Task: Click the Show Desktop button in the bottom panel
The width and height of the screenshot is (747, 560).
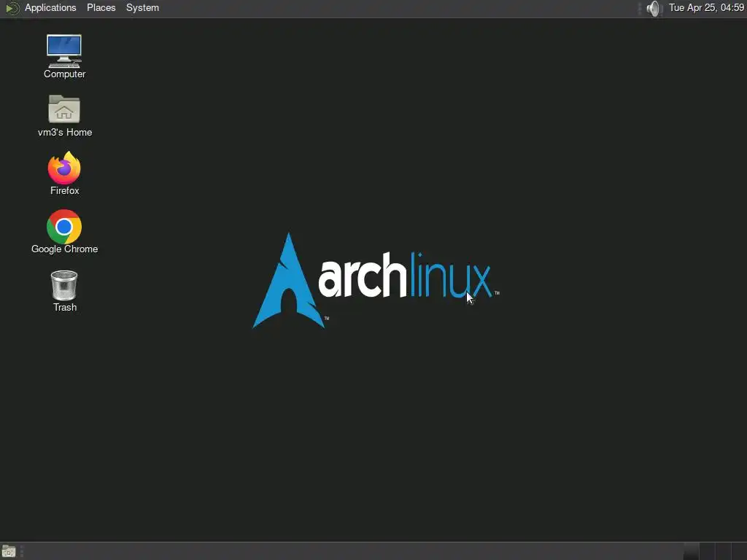Action: click(9, 551)
